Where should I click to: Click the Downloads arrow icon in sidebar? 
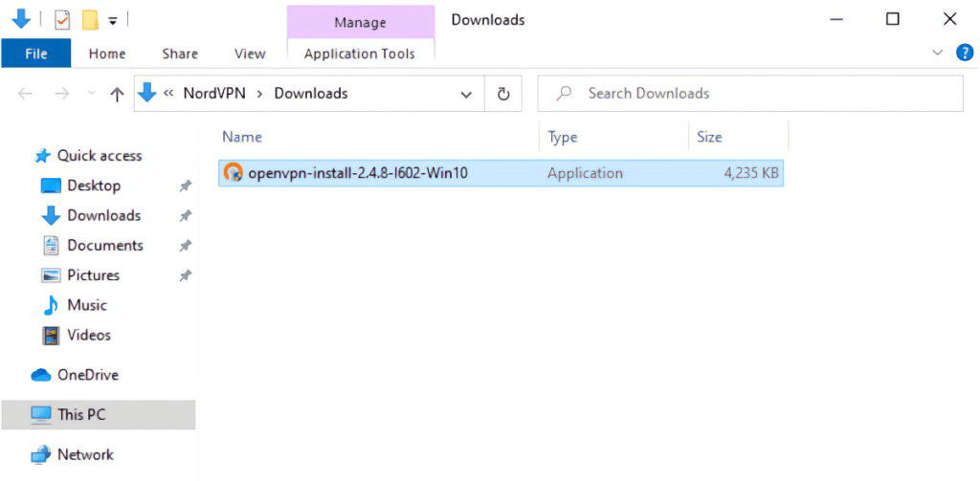(x=51, y=215)
